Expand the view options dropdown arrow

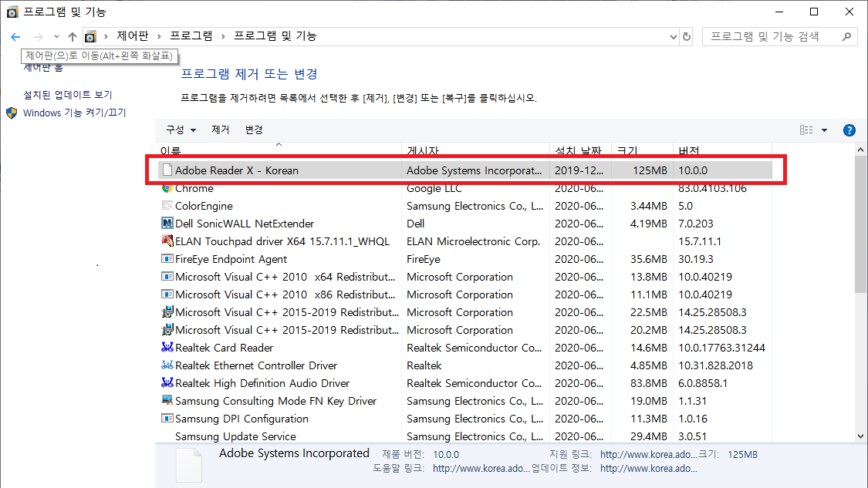[824, 130]
